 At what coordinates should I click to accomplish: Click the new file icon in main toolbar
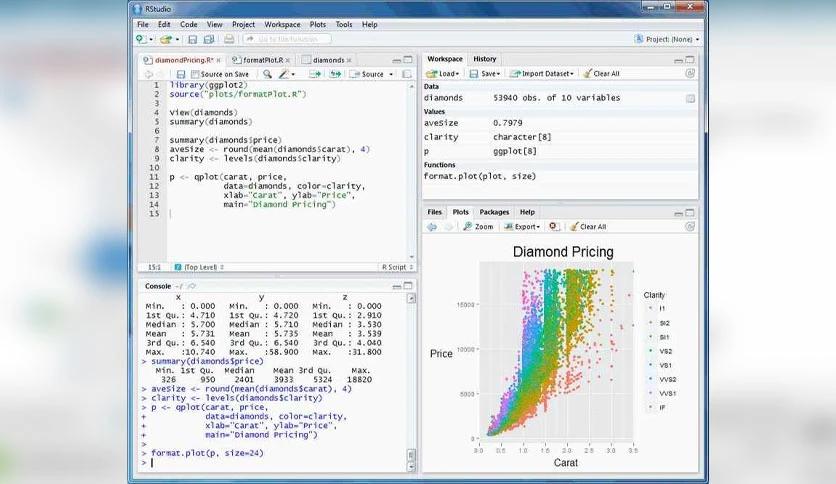coord(141,39)
